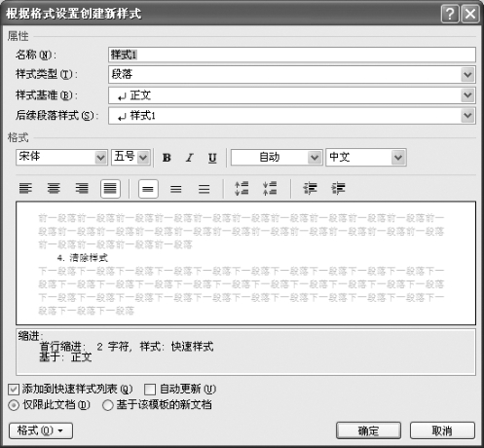The height and width of the screenshot is (448, 484).
Task: Expand 样式基准 dropdown showing 正文
Action: (x=292, y=95)
